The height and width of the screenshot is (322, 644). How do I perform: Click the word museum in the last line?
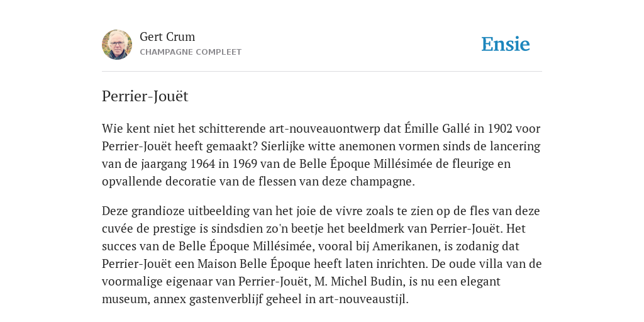tap(126, 299)
